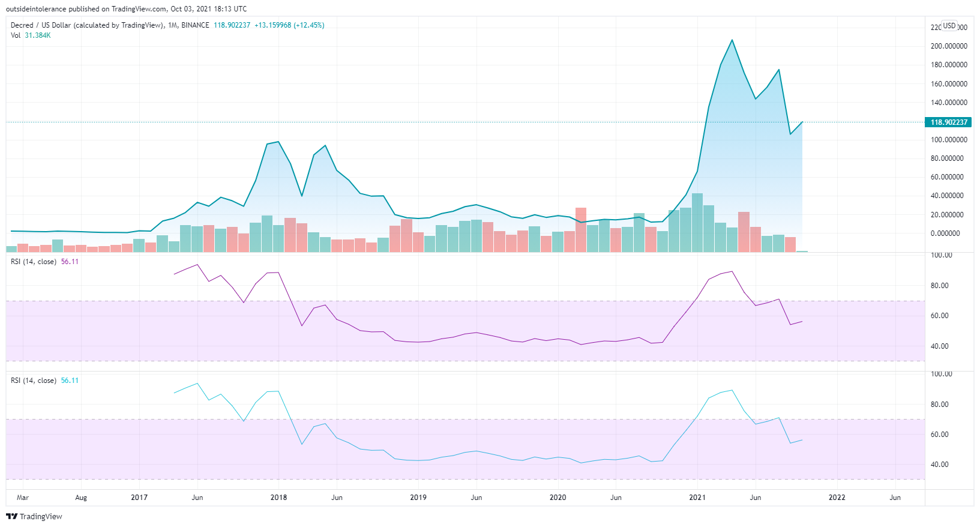Click the Mar label on time axis
The image size is (980, 527).
[x=23, y=498]
